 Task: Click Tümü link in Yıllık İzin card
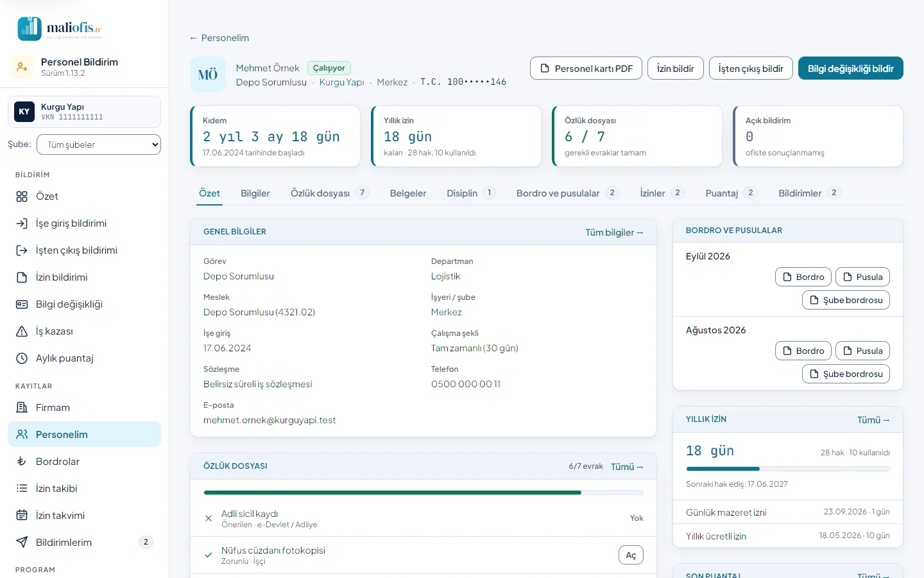873,420
